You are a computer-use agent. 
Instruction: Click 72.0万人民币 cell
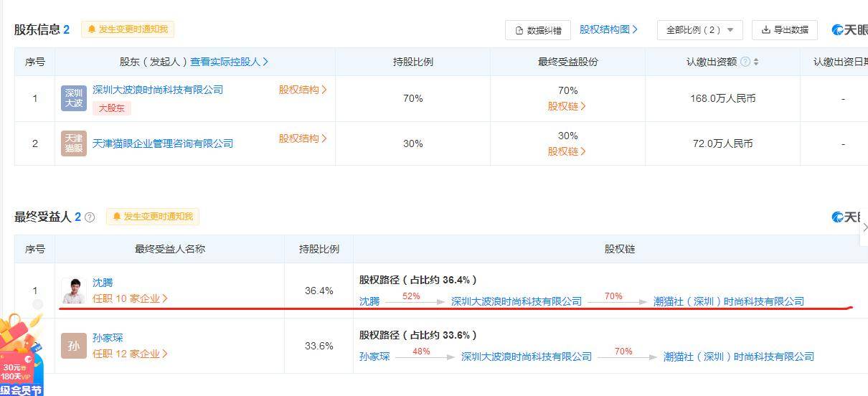tap(722, 143)
